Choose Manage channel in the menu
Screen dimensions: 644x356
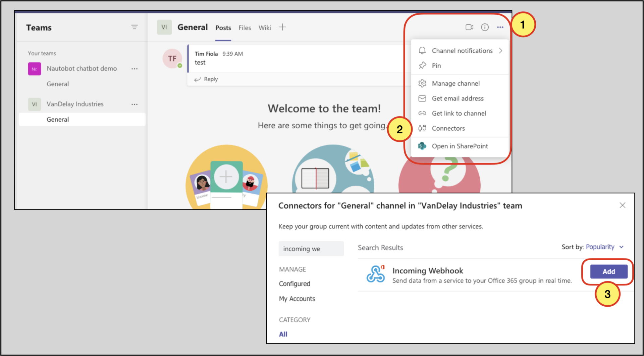455,83
